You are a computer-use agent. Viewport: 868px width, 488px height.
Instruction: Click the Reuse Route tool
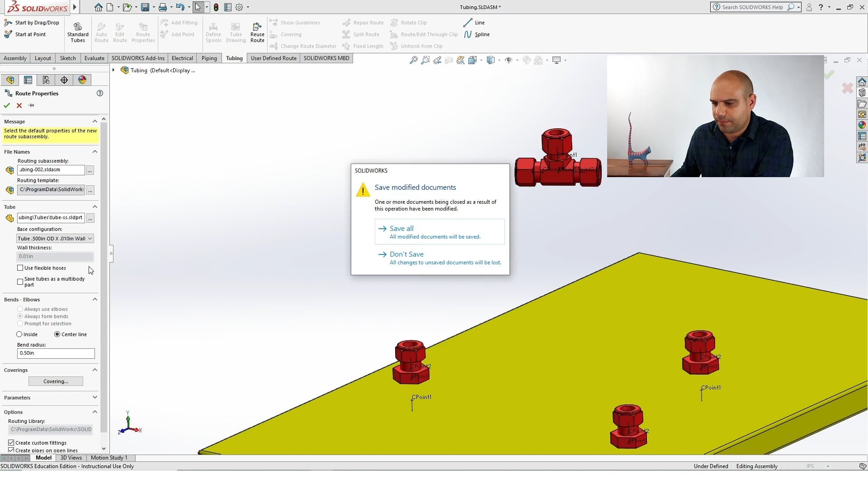[x=257, y=32]
